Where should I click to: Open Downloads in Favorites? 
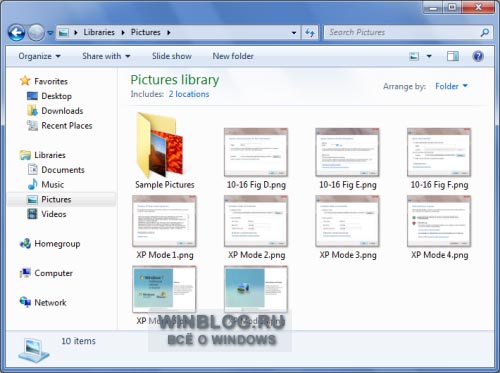tap(62, 111)
